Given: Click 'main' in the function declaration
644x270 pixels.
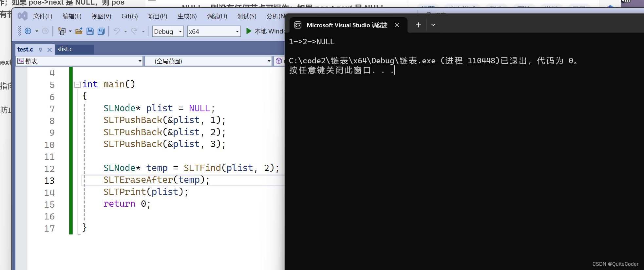Looking at the screenshot, I should [x=114, y=84].
